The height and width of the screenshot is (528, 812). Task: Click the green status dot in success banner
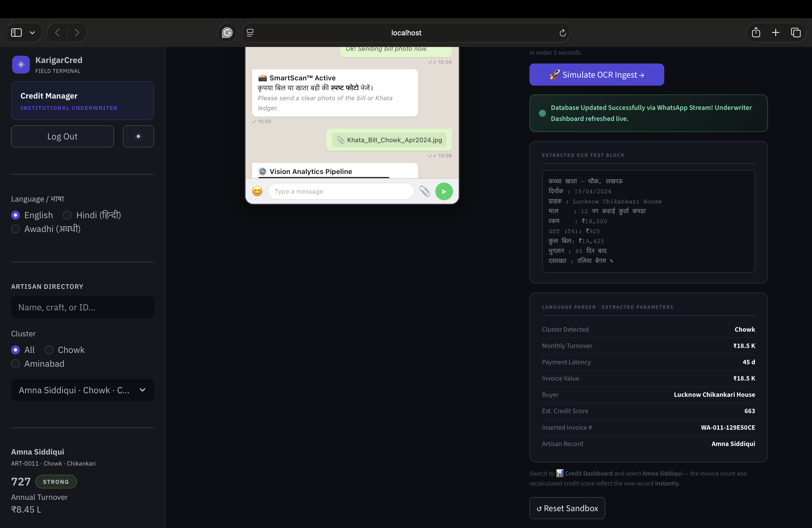coord(542,113)
